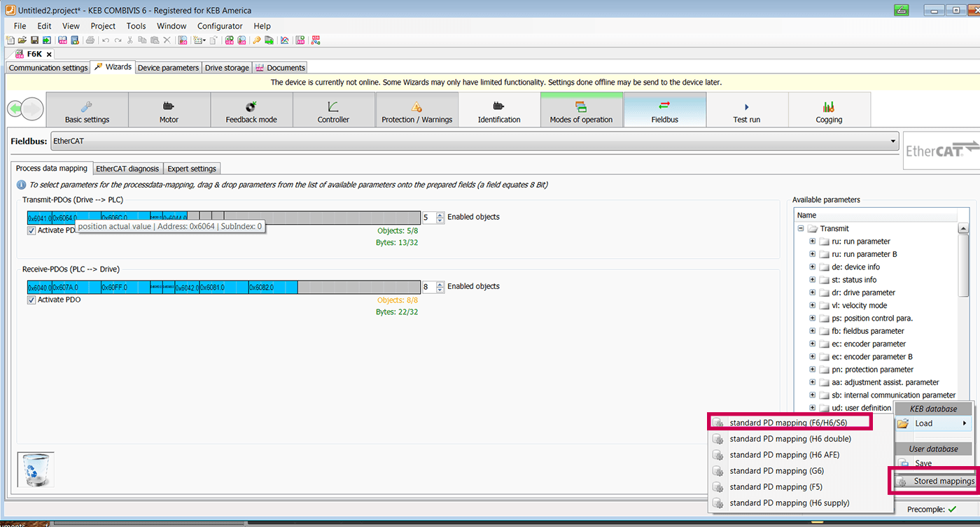Image resolution: width=980 pixels, height=527 pixels.
Task: Open the Documents tab
Action: click(280, 68)
